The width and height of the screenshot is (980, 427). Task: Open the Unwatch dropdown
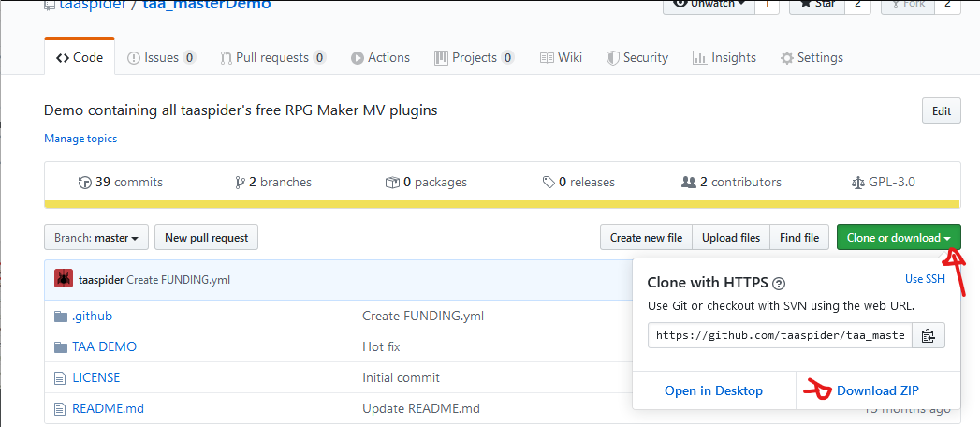point(709,5)
